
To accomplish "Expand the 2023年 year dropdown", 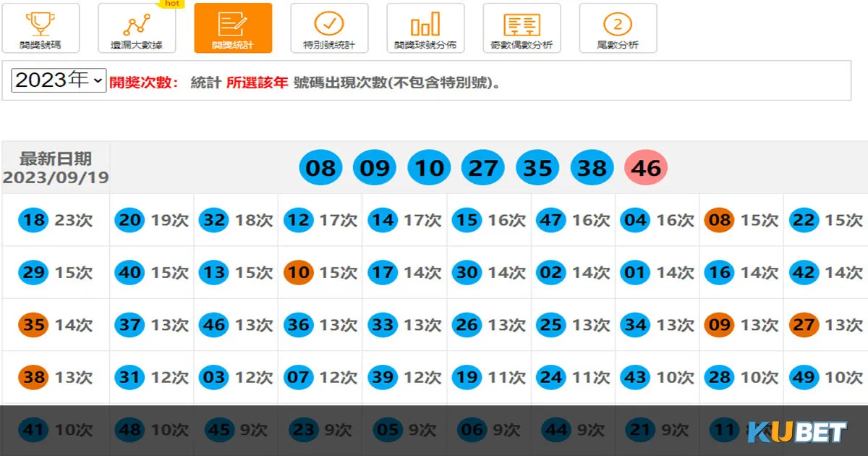I will click(x=59, y=80).
